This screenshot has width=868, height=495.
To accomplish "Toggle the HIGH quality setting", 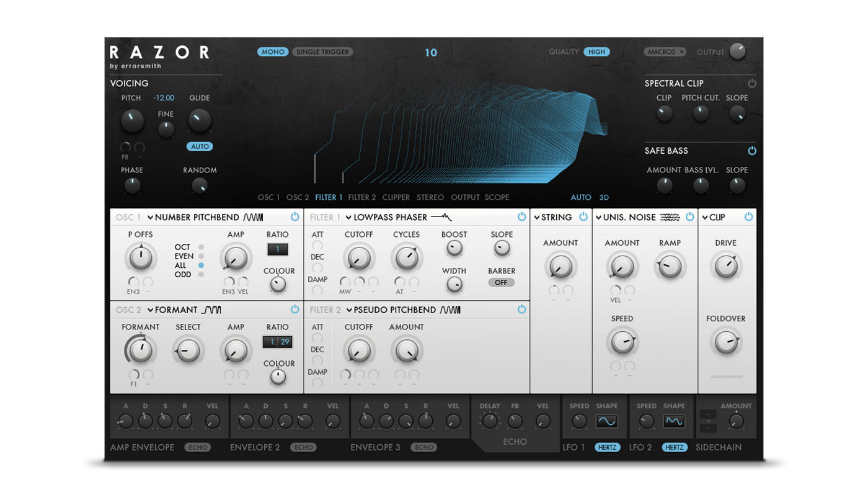I will pos(596,52).
